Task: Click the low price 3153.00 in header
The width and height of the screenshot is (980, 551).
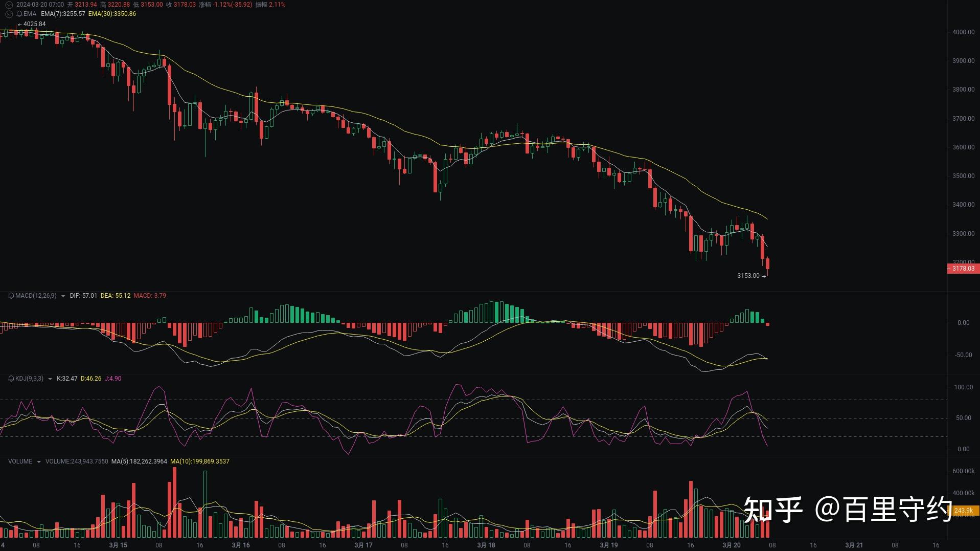Action: (x=152, y=5)
